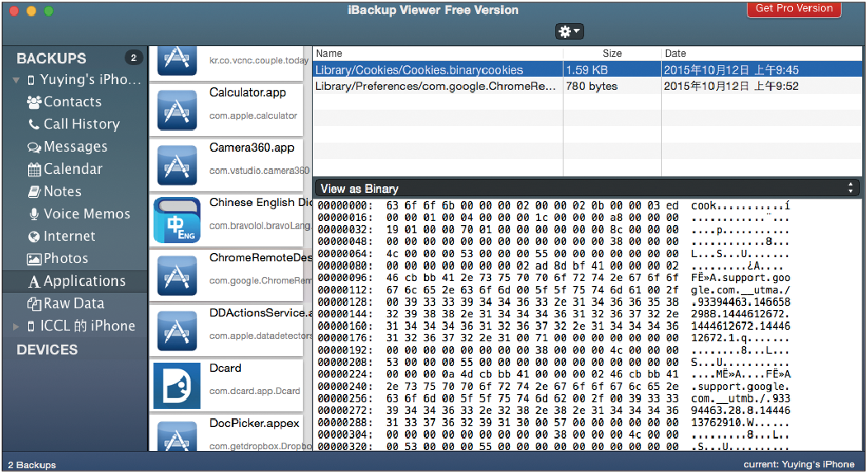Select the Call History phone icon
This screenshot has height=474, width=868.
point(35,124)
